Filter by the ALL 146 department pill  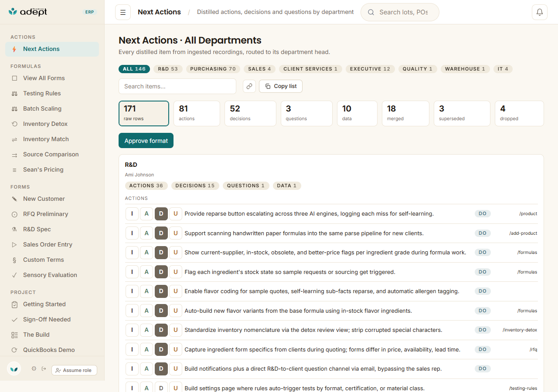click(x=134, y=69)
